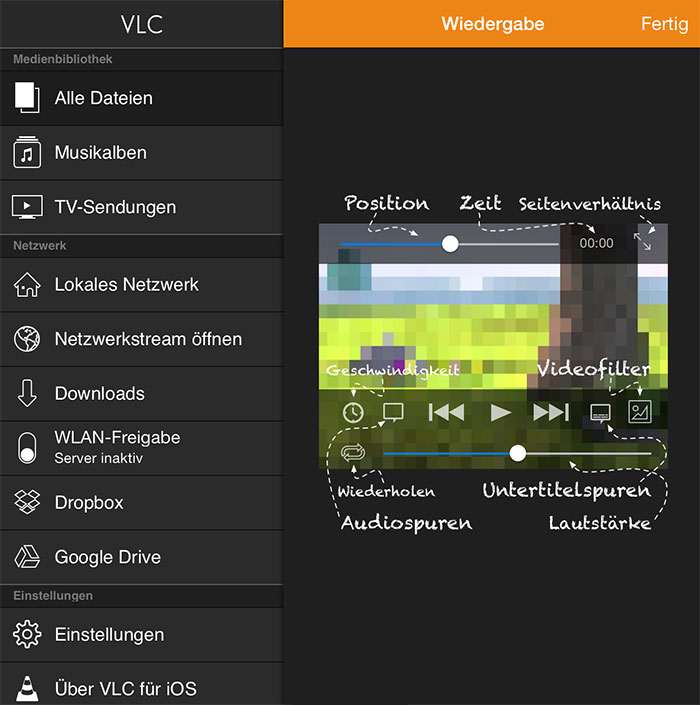Click the Dropbox icon

pos(27,502)
